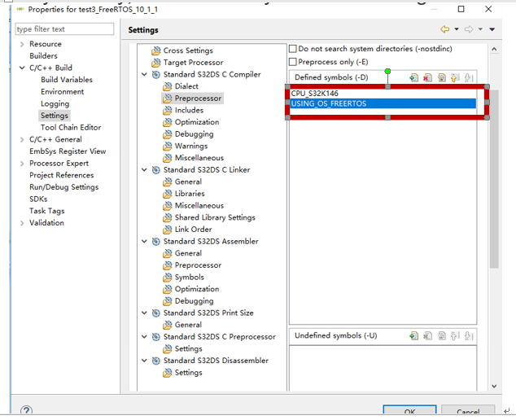
Task: Select Environment page
Action: point(62,92)
